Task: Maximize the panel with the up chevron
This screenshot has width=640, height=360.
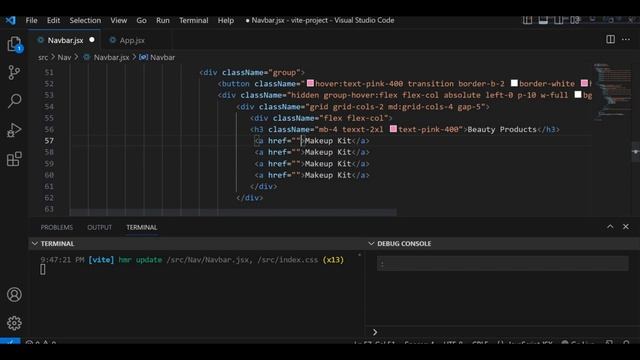Action: tap(610, 227)
